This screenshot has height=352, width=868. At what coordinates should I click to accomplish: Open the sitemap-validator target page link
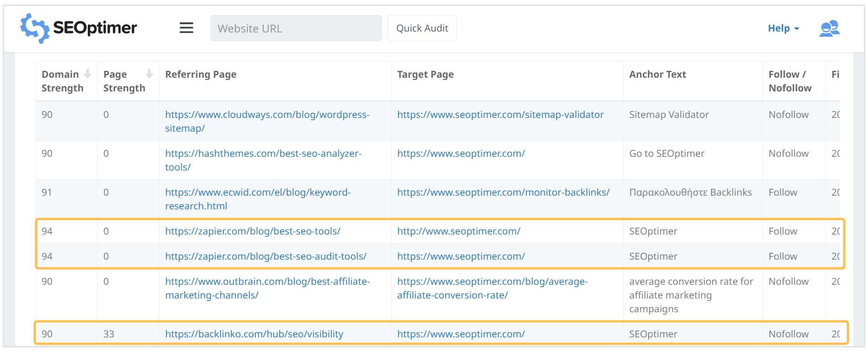pos(500,115)
